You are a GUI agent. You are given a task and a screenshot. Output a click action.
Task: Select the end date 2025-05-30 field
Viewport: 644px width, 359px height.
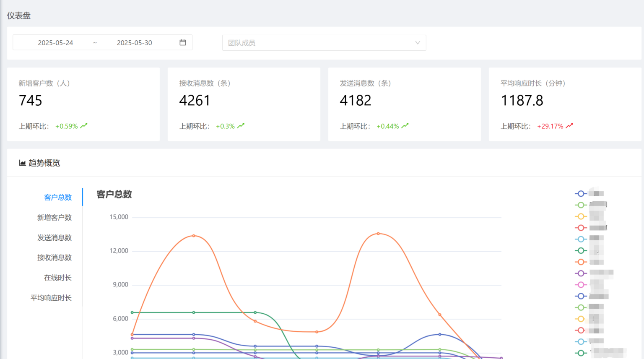[134, 43]
